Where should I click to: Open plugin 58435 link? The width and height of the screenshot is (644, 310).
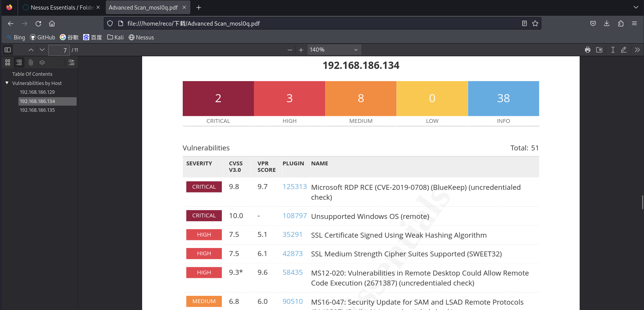293,272
